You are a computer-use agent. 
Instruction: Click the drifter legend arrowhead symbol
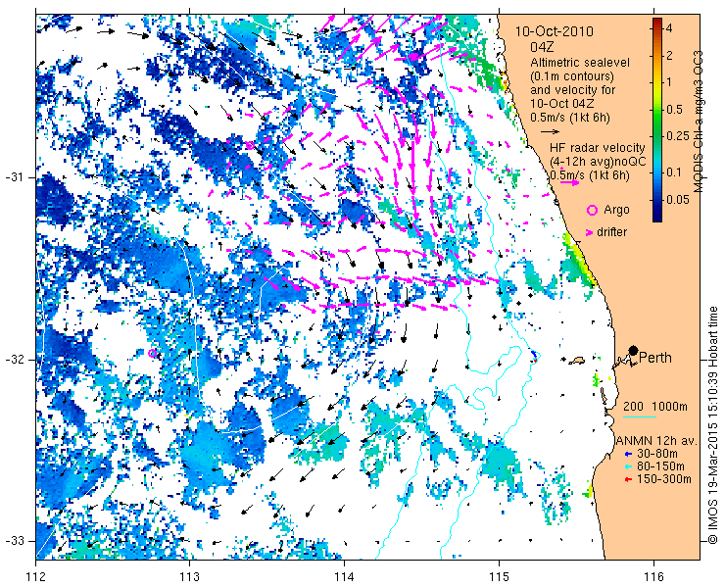(x=589, y=232)
